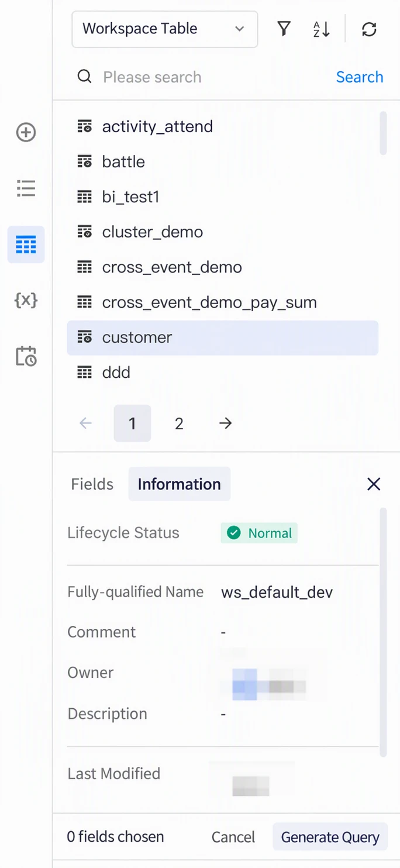The height and width of the screenshot is (868, 400).
Task: Click the magnifier icon in search box
Action: (85, 77)
